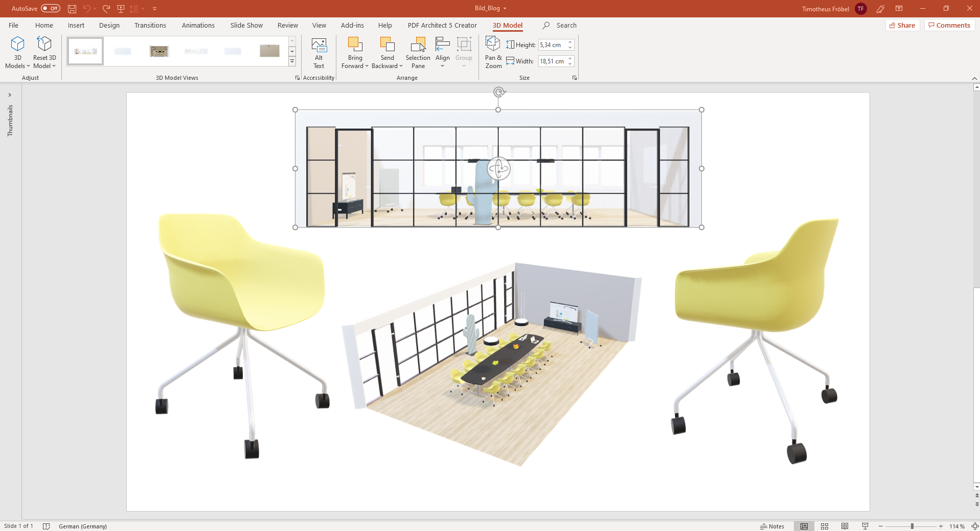Start Slide Show from status bar
980x531 pixels.
point(865,526)
